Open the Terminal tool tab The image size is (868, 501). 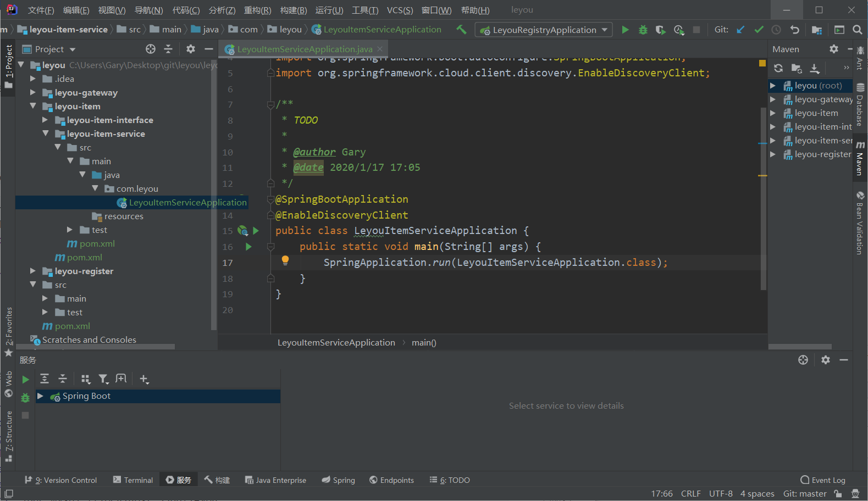coord(133,480)
